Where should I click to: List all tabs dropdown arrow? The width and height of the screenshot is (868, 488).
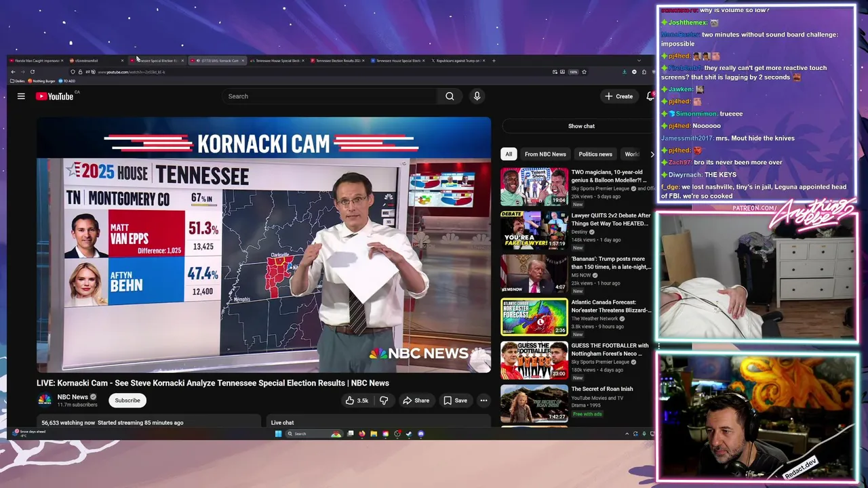point(638,60)
